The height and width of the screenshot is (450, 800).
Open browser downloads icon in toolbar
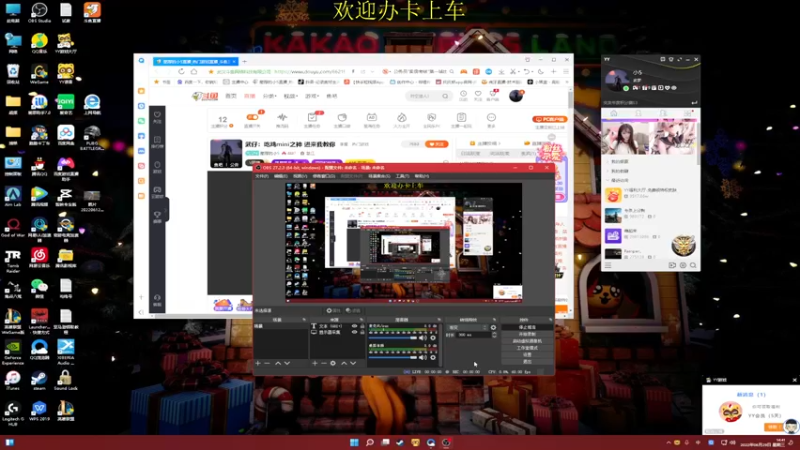[502, 72]
